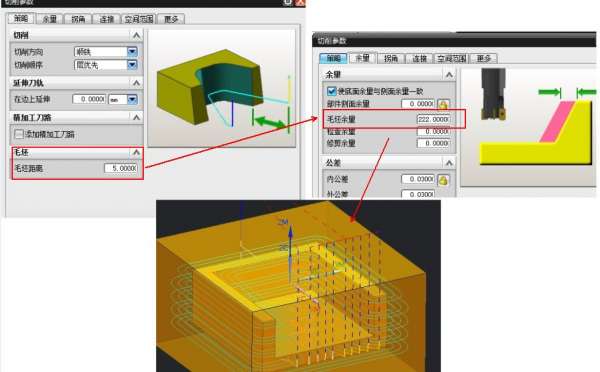Collapse the 公差 section
The image size is (600, 372).
[x=449, y=163]
